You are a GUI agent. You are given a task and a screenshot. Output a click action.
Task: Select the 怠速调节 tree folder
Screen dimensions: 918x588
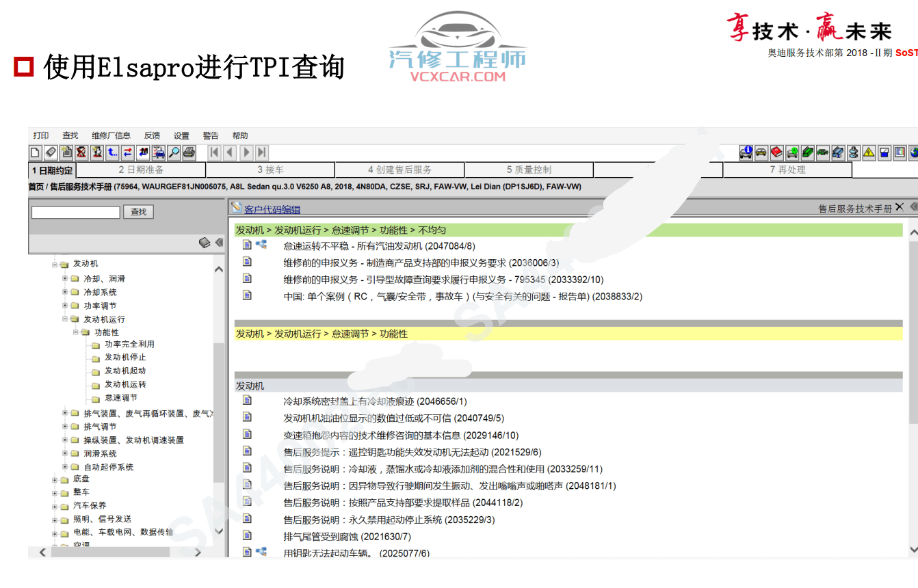click(120, 398)
